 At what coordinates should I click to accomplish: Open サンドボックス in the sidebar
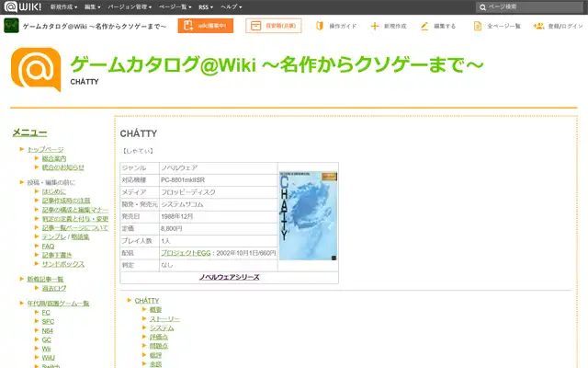coord(63,264)
